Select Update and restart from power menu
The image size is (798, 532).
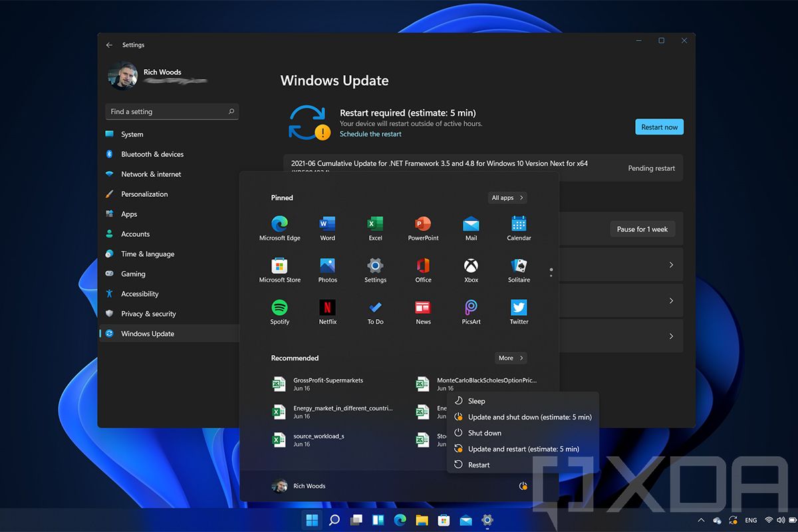click(x=523, y=449)
